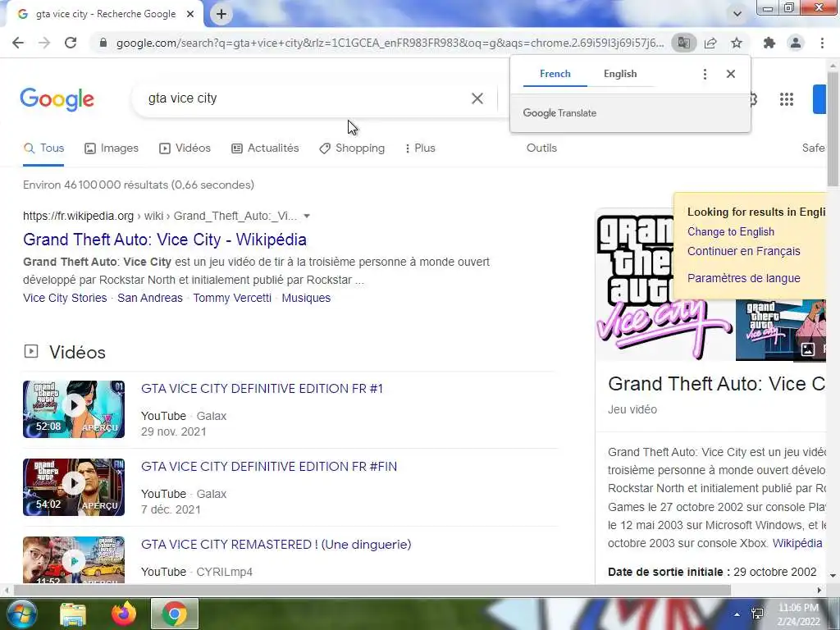Open Grand Theft Auto: Vice City - Wikipédia link

coord(165,240)
